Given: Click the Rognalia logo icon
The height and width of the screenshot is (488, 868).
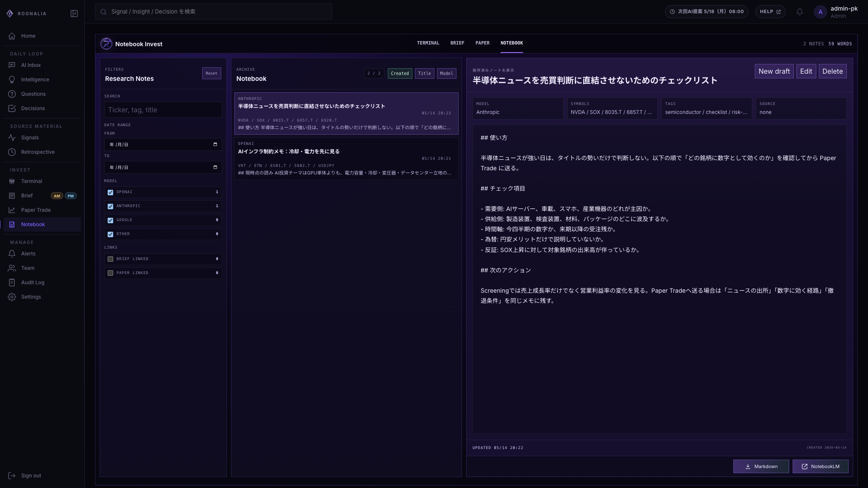Looking at the screenshot, I should pyautogui.click(x=10, y=14).
